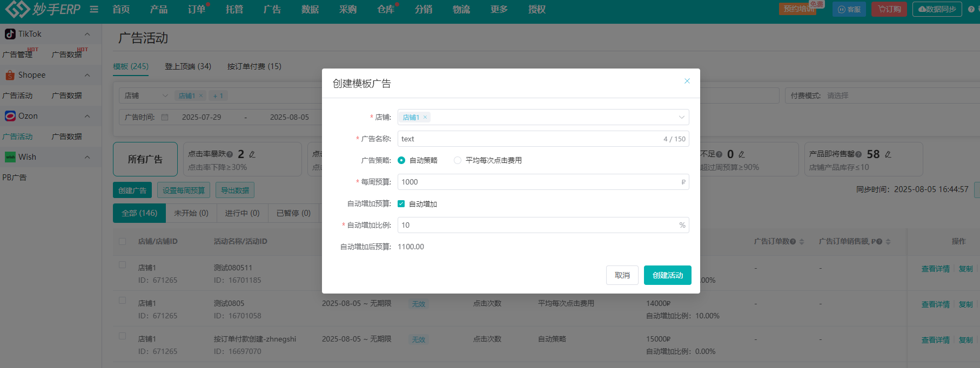Open the 仓库 top menu
This screenshot has height=368, width=980.
(385, 9)
